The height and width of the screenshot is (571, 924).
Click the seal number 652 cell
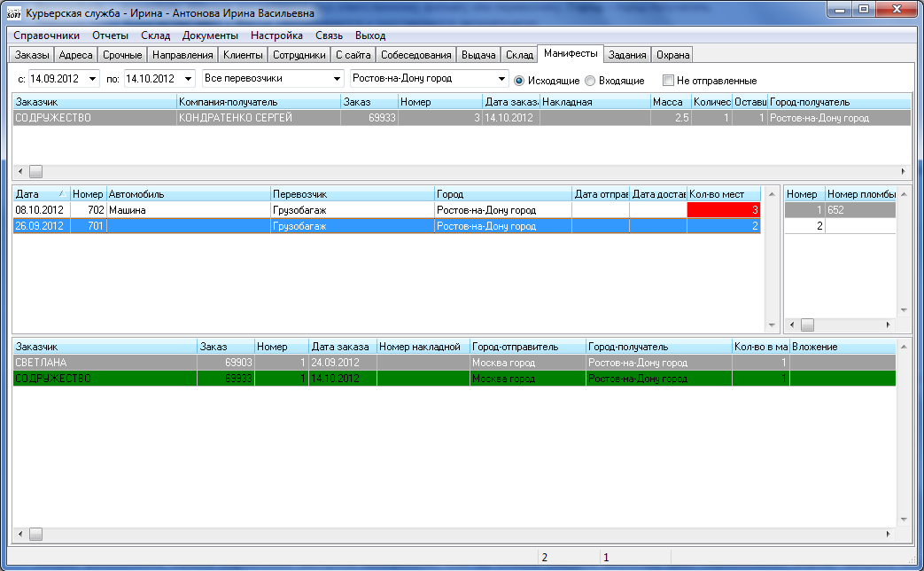click(860, 210)
